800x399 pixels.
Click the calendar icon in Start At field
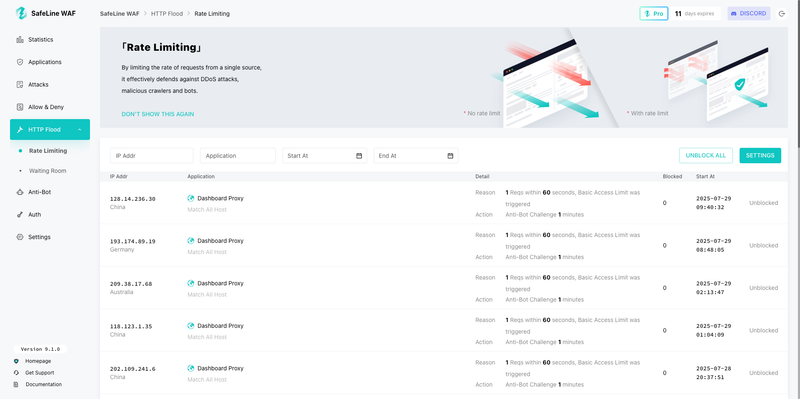pyautogui.click(x=359, y=156)
